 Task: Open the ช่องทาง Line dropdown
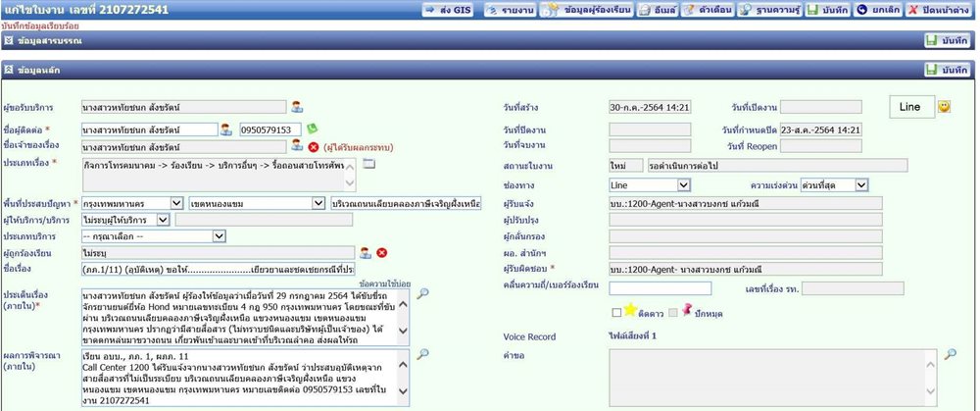(650, 185)
